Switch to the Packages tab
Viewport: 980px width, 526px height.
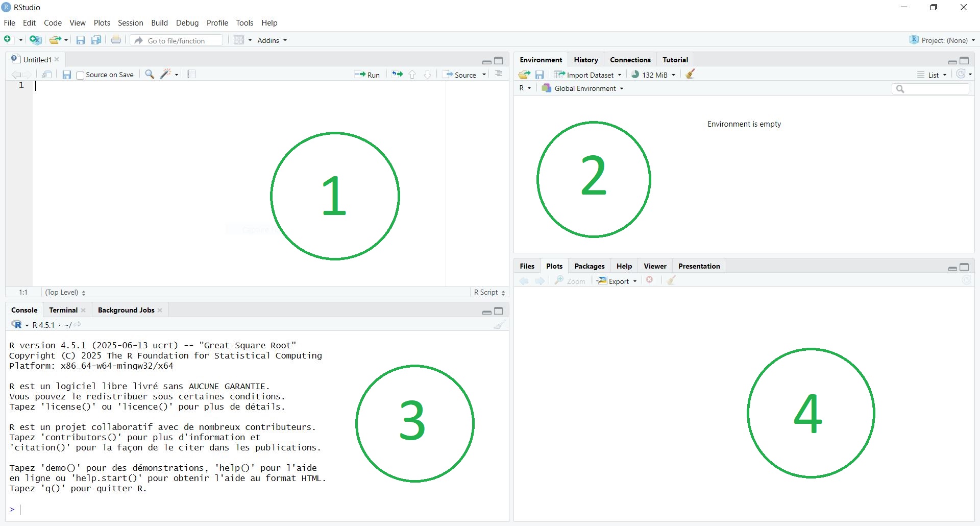pyautogui.click(x=589, y=266)
